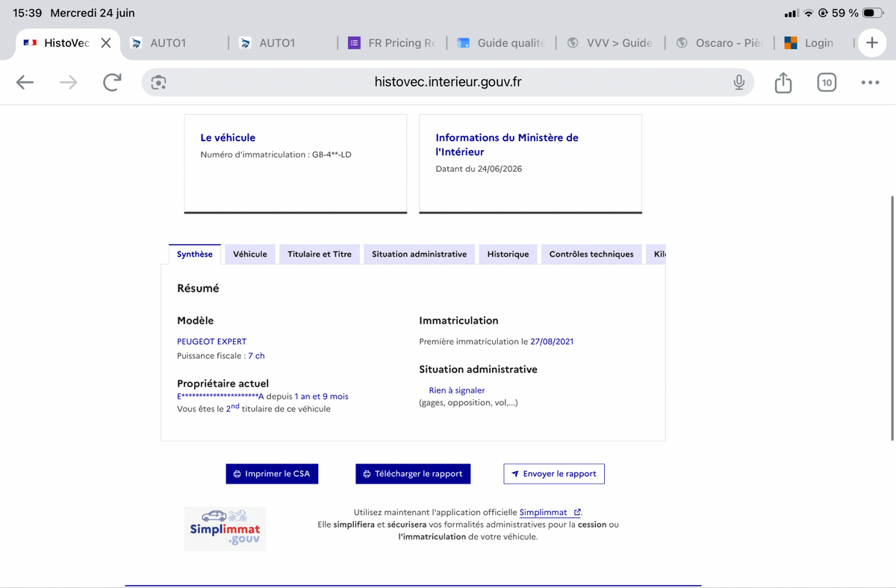Open the VVV > Guide tab
This screenshot has width=896, height=588.
coord(610,43)
